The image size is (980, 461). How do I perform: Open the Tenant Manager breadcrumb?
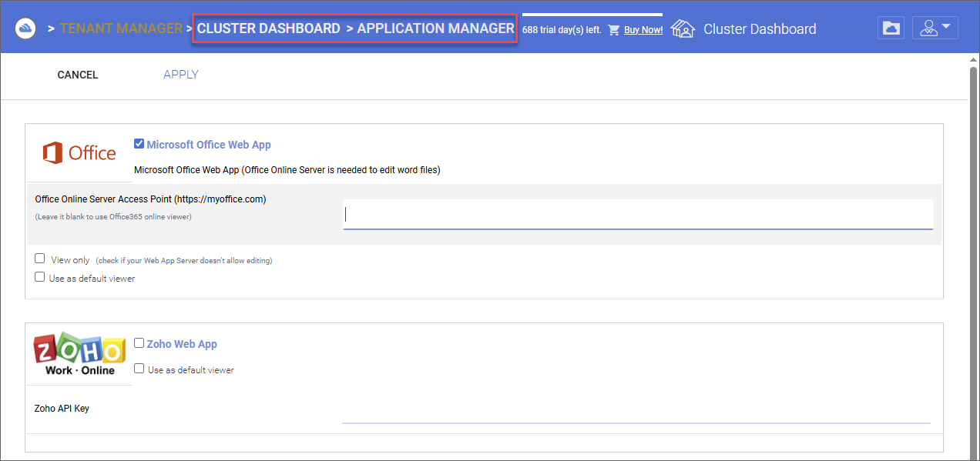click(121, 28)
